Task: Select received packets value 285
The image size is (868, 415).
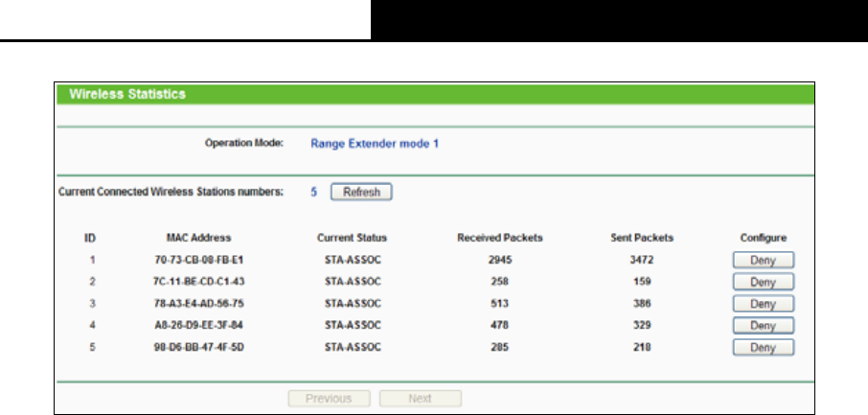Action: (x=499, y=347)
